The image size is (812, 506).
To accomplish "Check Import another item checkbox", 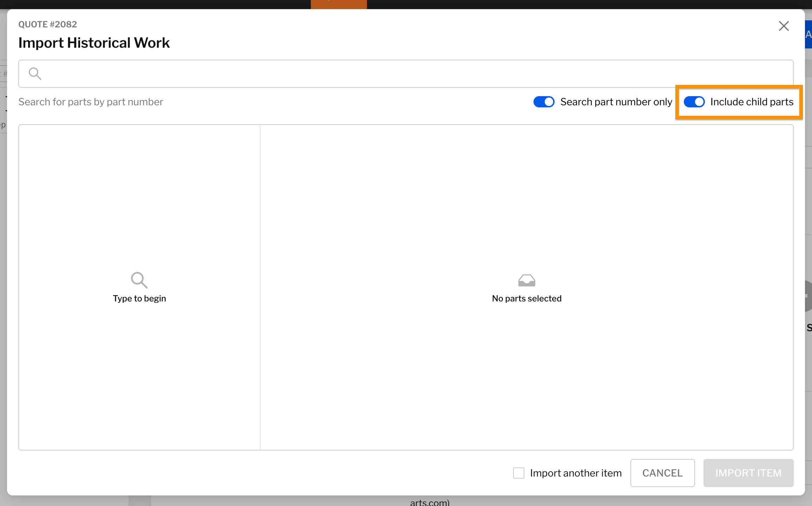I will (518, 473).
